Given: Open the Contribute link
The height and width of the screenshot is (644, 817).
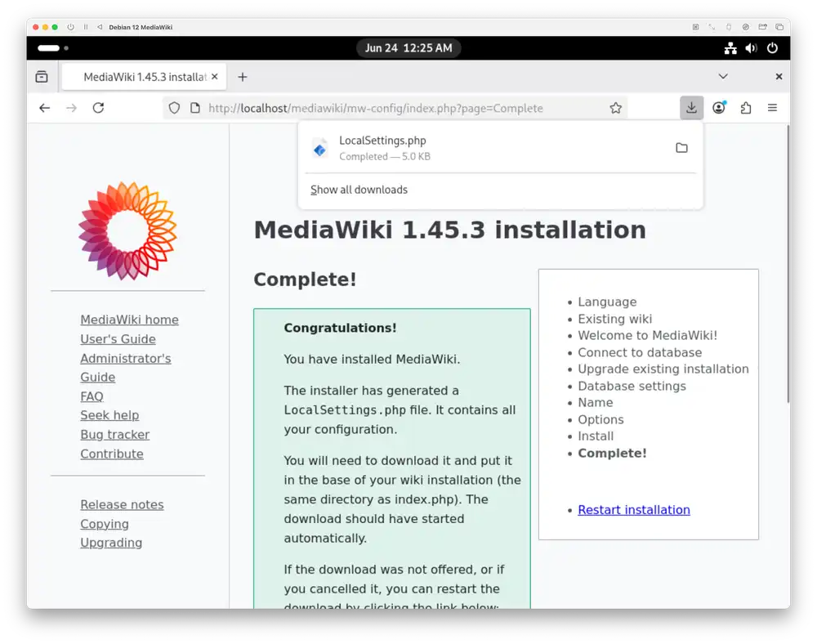Looking at the screenshot, I should click(x=111, y=454).
